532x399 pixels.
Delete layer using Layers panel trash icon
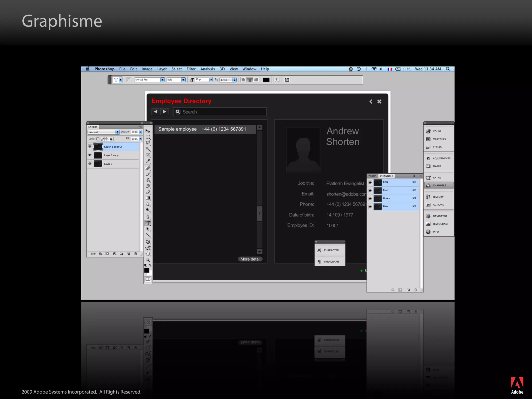tap(135, 254)
